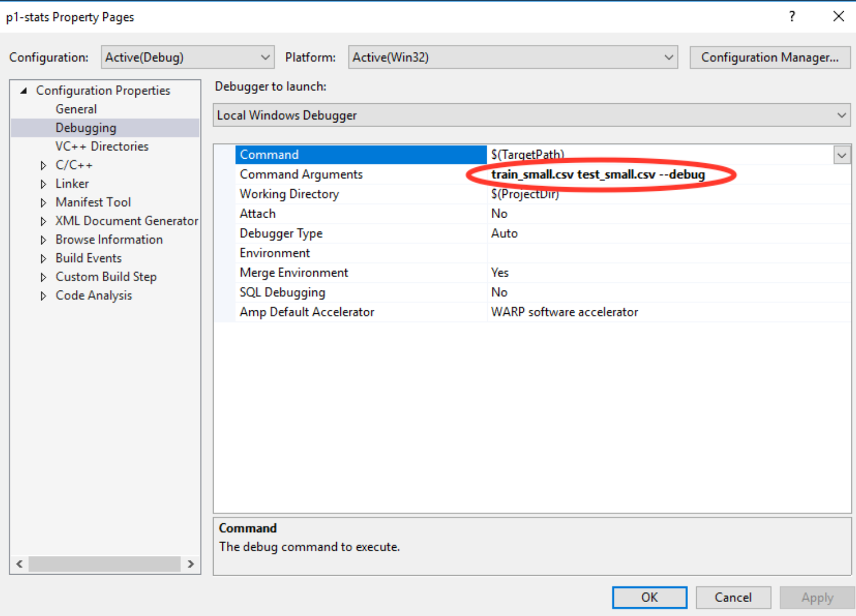Click the Configuration Manager button
The image size is (856, 616).
point(769,57)
